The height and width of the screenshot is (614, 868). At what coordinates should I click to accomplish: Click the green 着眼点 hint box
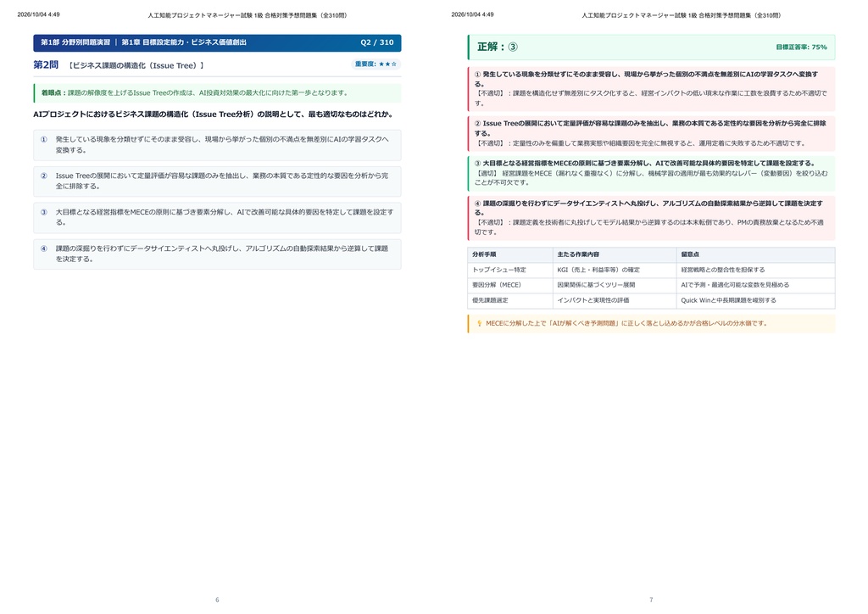pyautogui.click(x=217, y=93)
